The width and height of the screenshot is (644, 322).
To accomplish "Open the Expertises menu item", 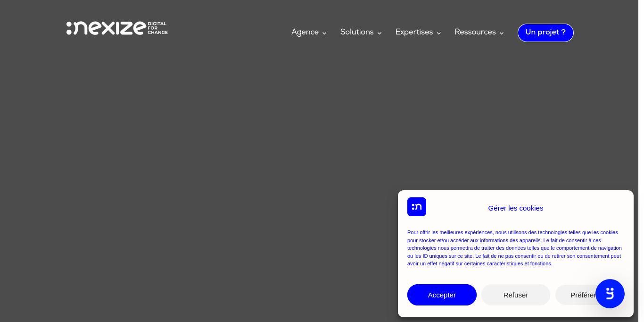I will [x=414, y=32].
